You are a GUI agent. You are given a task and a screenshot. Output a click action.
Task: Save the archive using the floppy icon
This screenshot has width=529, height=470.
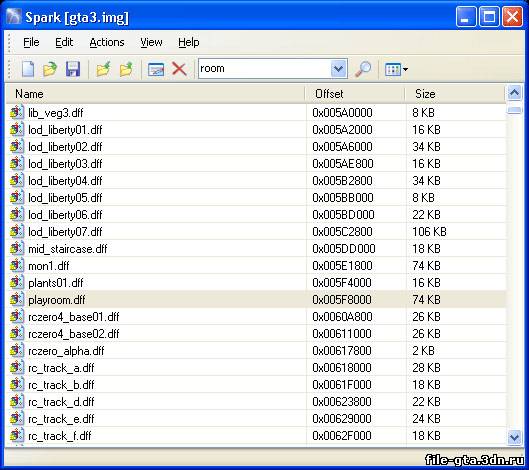tap(73, 69)
